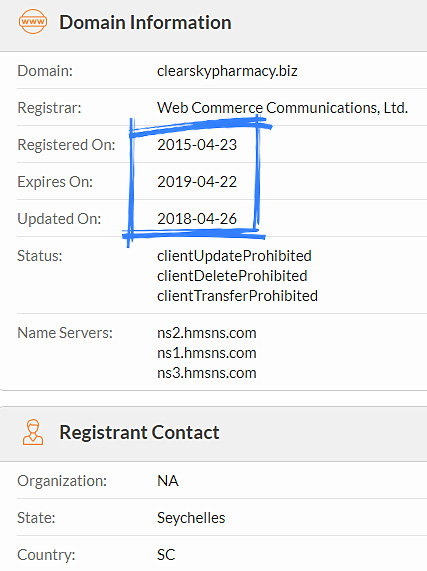Click the Registered On label

[66, 145]
